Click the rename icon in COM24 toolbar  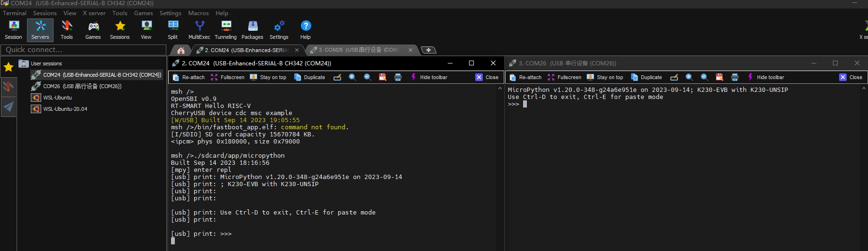pos(337,77)
